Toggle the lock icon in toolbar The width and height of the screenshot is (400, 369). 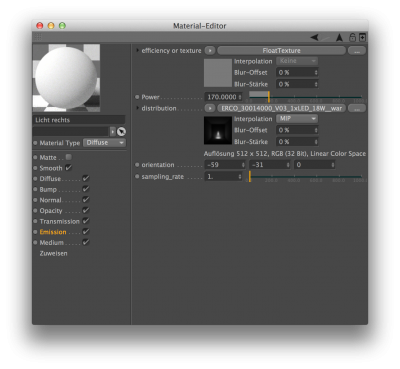pyautogui.click(x=352, y=37)
